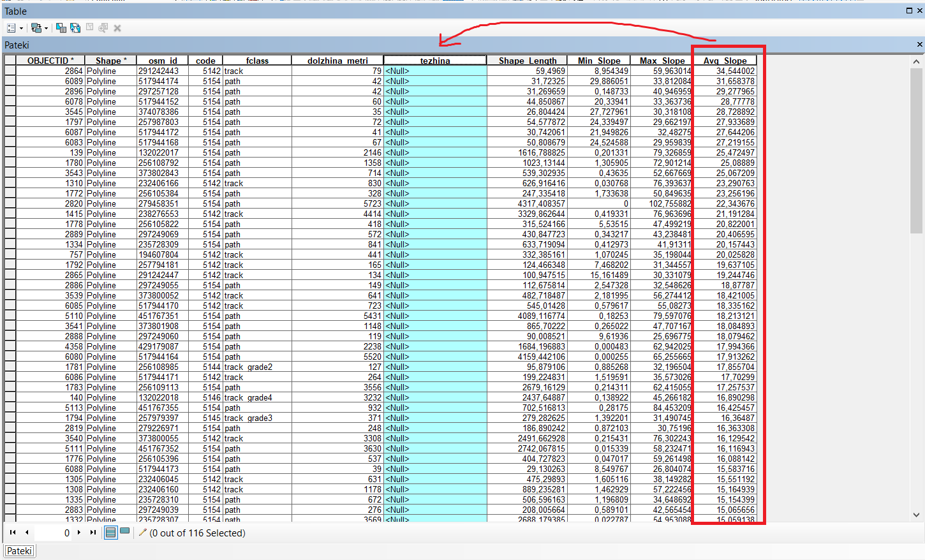Screen dimensions: 925x560
Task: Go to the next record
Action: point(79,533)
